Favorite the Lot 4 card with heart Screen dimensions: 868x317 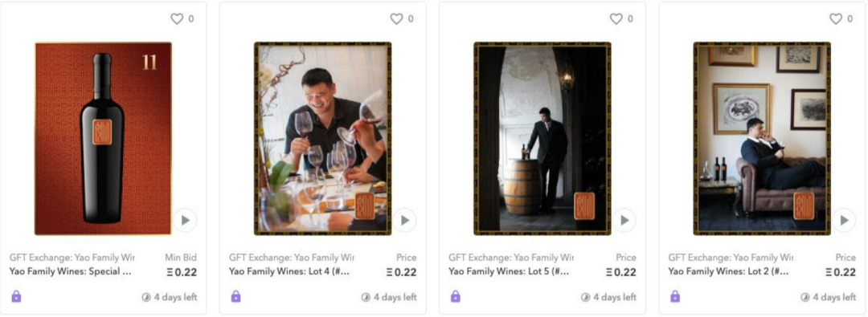[x=396, y=18]
